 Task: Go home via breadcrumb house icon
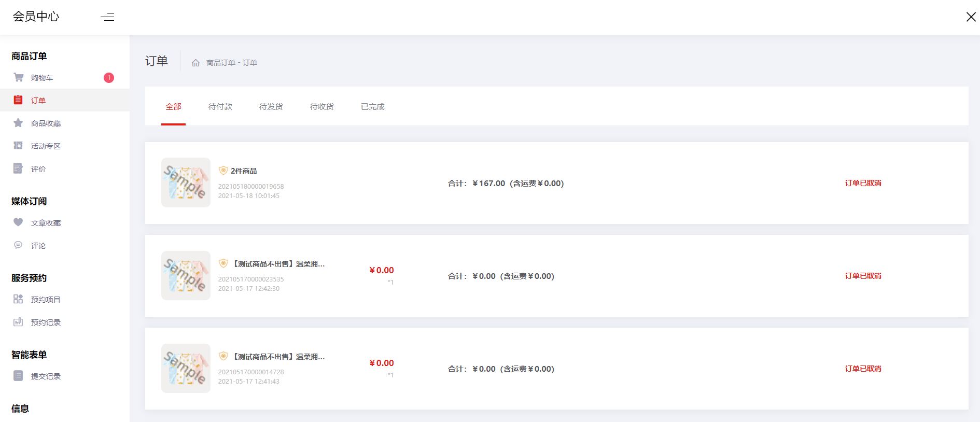click(x=195, y=63)
